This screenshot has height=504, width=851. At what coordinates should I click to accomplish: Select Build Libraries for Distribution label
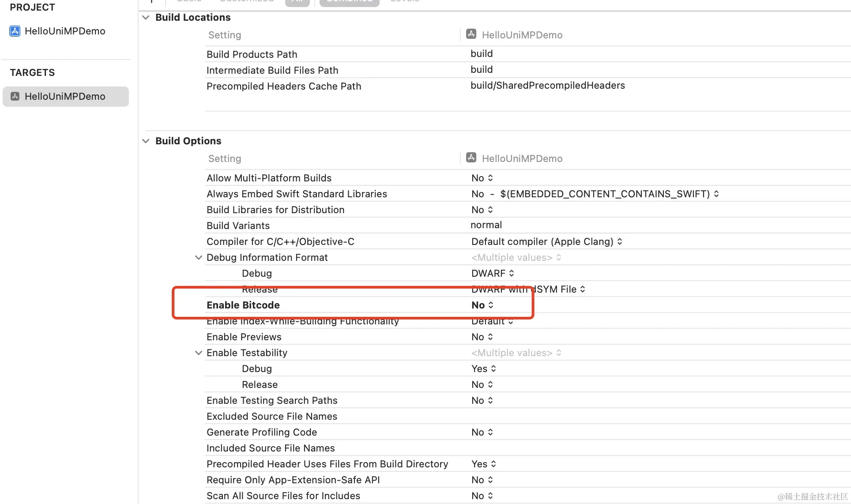pos(275,210)
